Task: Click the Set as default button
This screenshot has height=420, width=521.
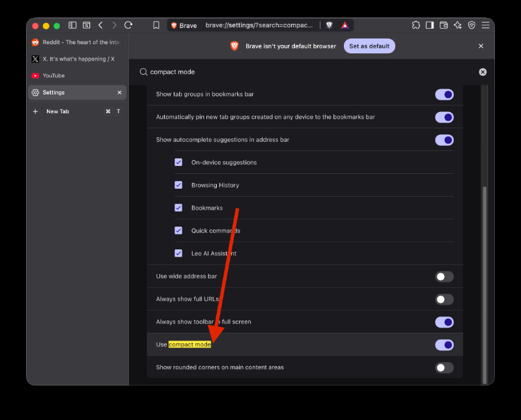Action: [369, 46]
